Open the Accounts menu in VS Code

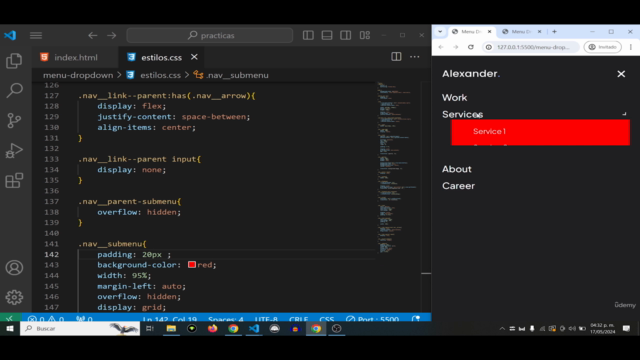tap(14, 268)
